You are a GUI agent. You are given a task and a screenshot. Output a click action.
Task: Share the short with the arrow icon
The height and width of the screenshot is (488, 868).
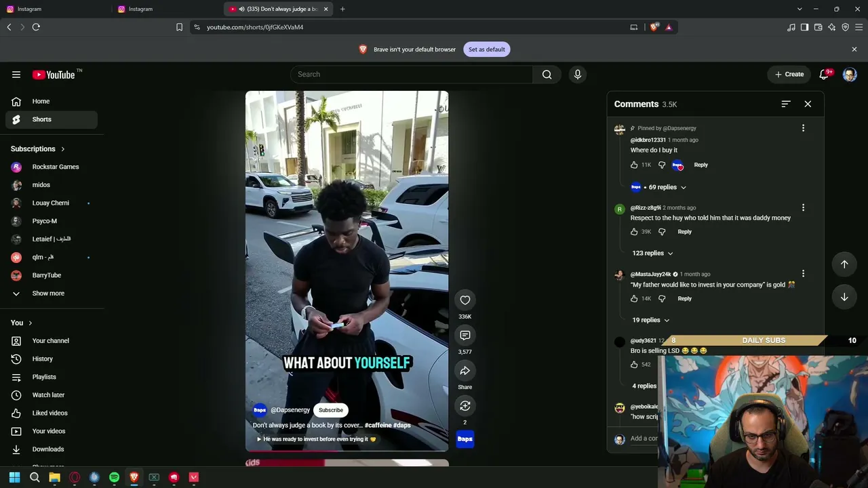pyautogui.click(x=465, y=371)
